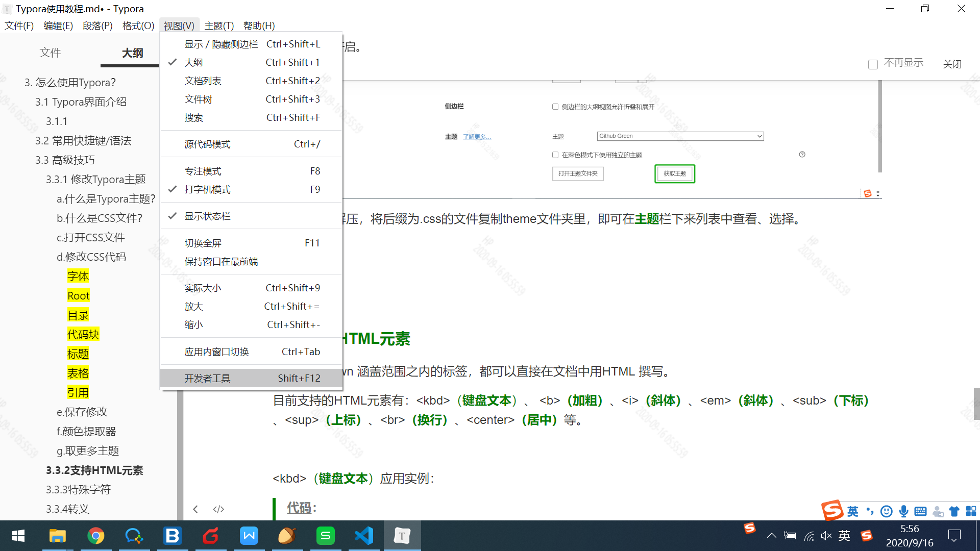
Task: Toggle 打字机模式 in the view menu
Action: (x=207, y=189)
